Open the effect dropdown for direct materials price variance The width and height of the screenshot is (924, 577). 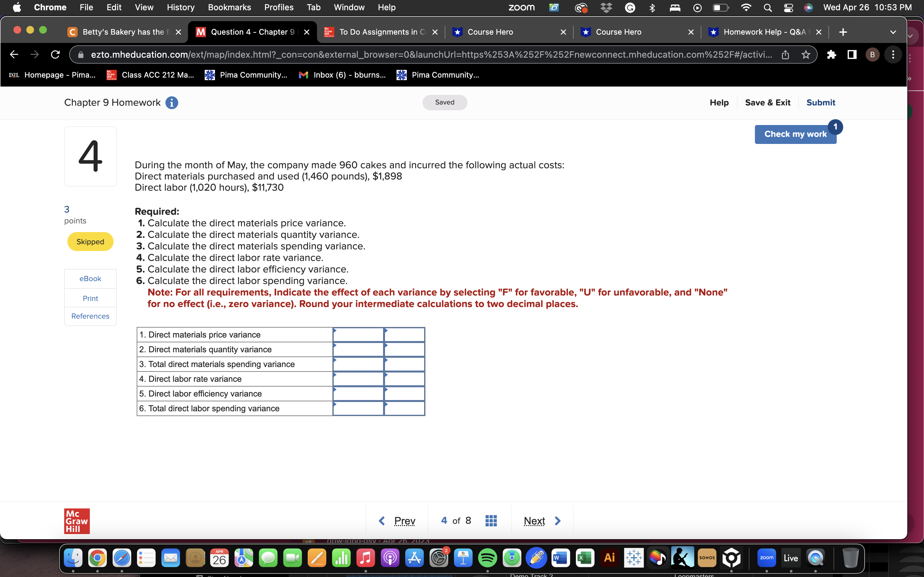pyautogui.click(x=404, y=334)
